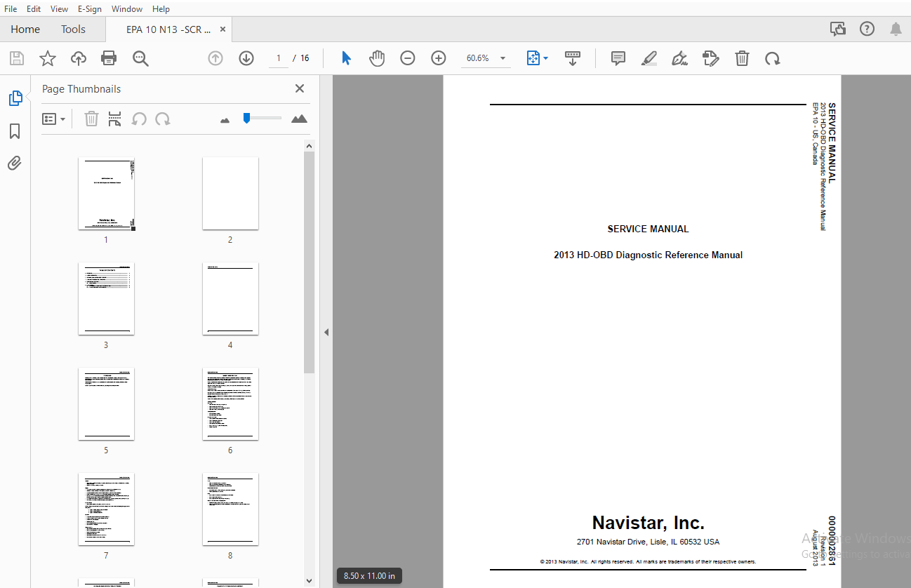The height and width of the screenshot is (588, 911).
Task: Select the page 2 thumbnail
Action: 230,194
